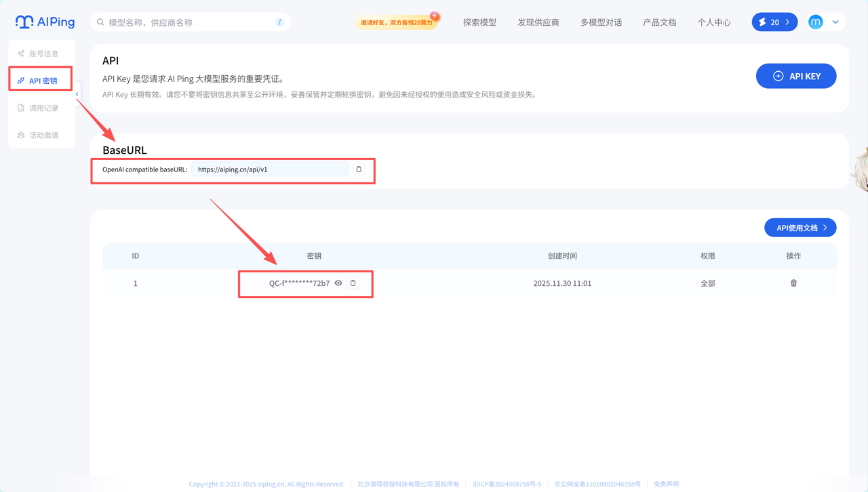
Task: Click the ID cell value 1
Action: point(136,283)
